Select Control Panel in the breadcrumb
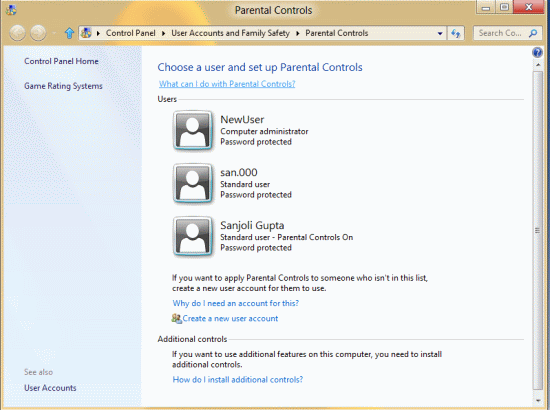550x410 pixels. tap(130, 33)
